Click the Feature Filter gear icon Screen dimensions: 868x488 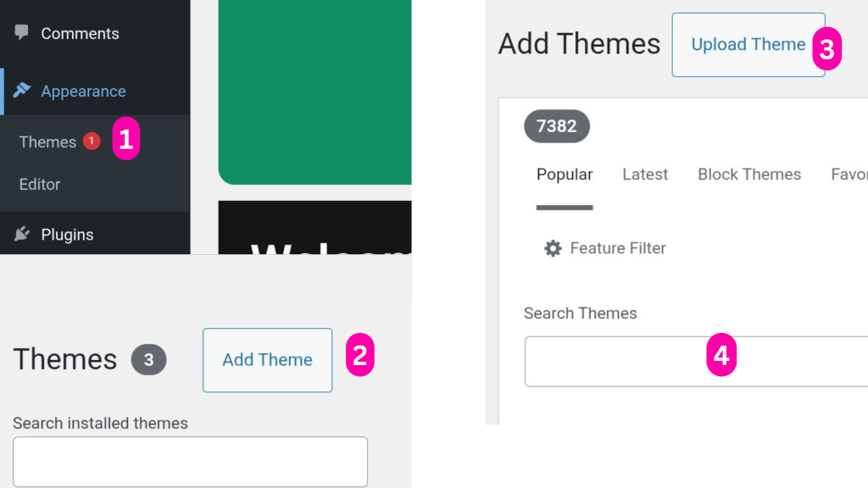[x=553, y=248]
